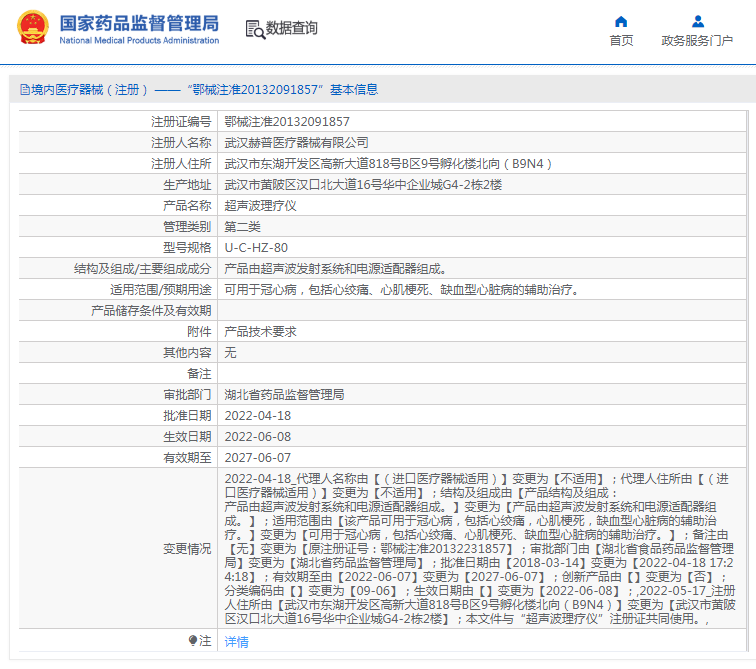This screenshot has width=756, height=669.
Task: Open the 数据查询 search icon
Action: pos(256,29)
